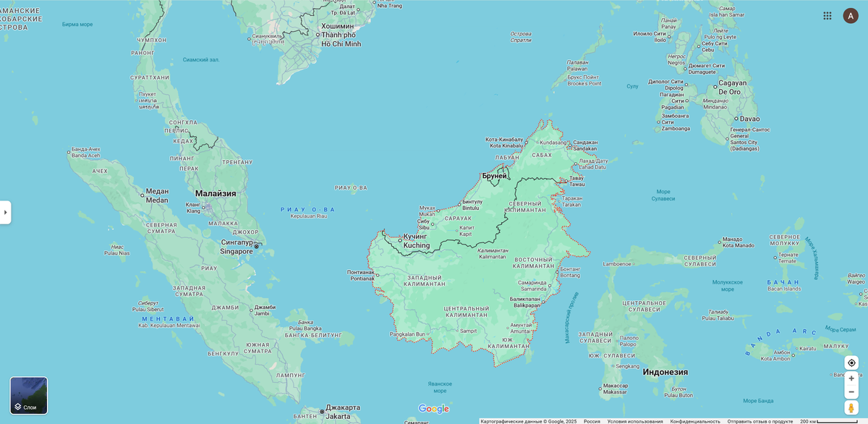Click the Sampit town label
Viewport: 868px width, 424px height.
[x=469, y=331]
